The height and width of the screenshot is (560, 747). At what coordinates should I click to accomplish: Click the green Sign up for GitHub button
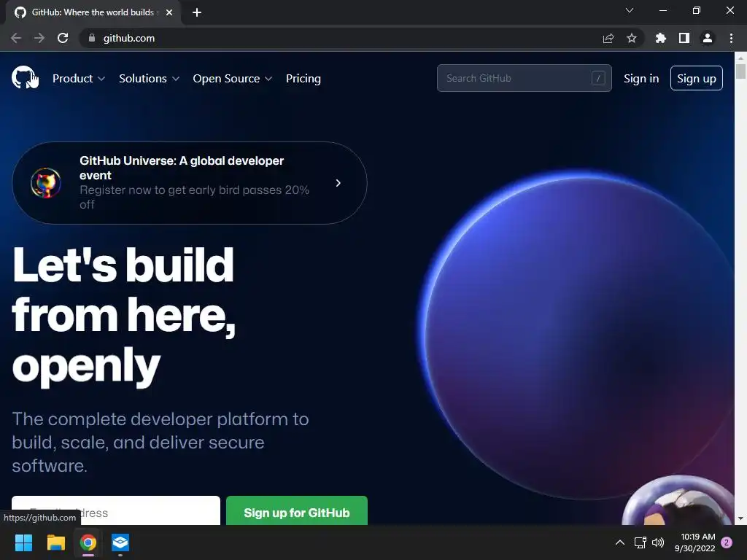[297, 510]
